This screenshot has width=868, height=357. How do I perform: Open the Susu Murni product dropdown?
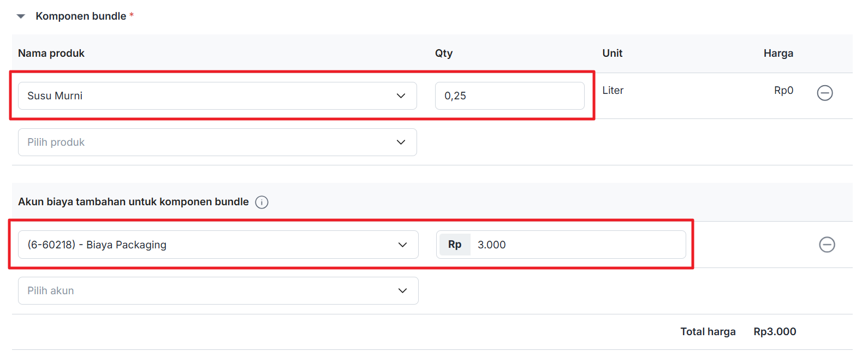coord(217,96)
